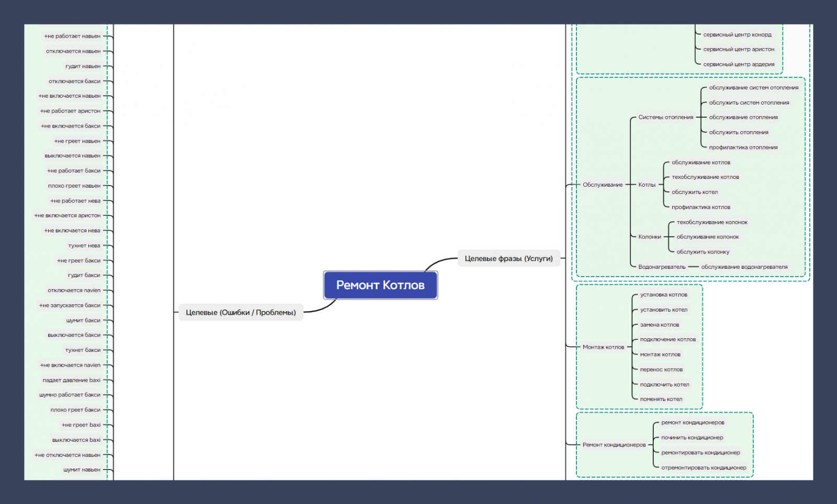Image resolution: width=837 pixels, height=504 pixels.
Task: Select the тухнет нева item
Action: (84, 245)
